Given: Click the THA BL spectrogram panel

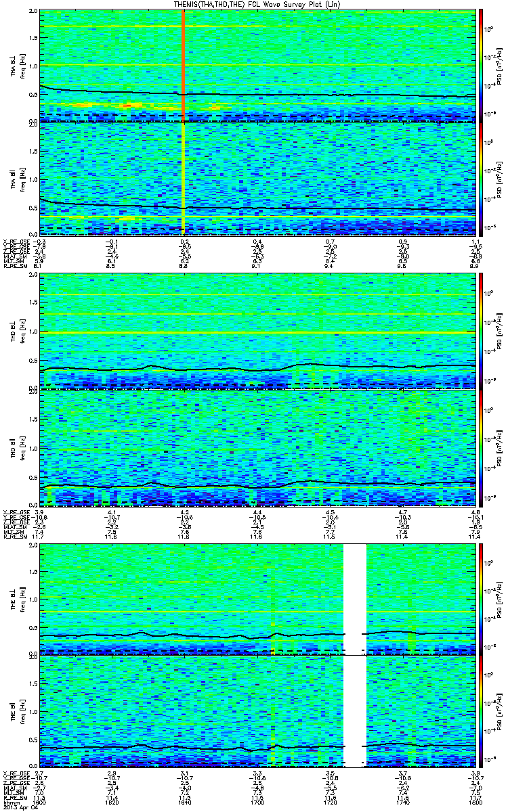Looking at the screenshot, I should (x=257, y=66).
